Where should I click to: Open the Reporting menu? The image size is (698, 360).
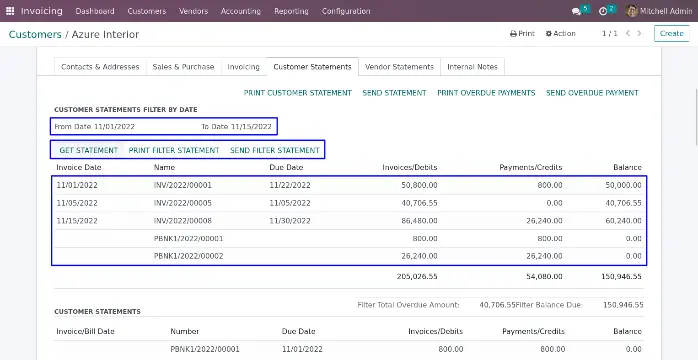point(291,11)
